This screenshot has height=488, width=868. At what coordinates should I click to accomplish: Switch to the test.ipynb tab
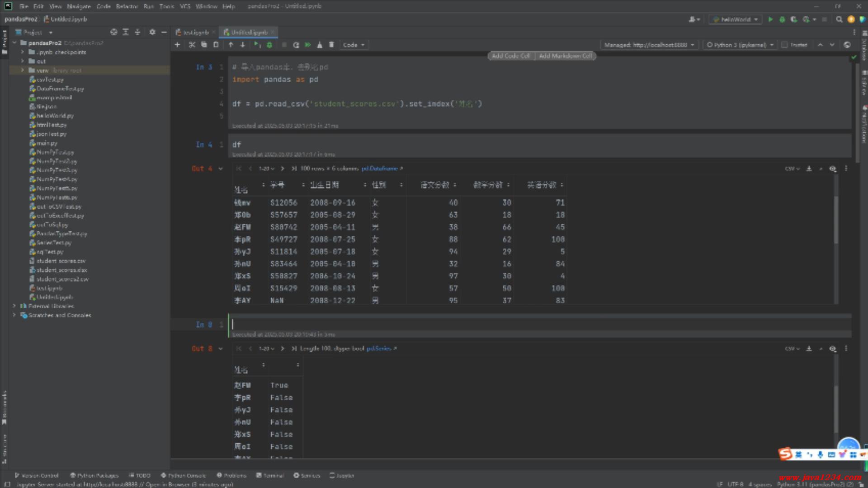click(195, 33)
